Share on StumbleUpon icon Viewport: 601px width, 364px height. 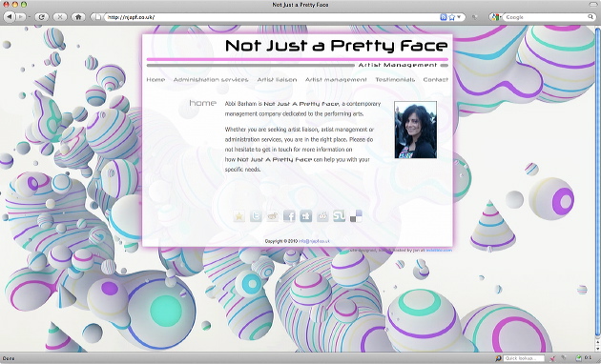340,216
